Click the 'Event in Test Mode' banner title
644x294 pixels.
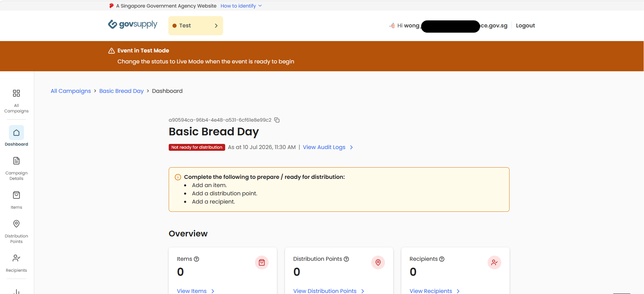coord(143,51)
